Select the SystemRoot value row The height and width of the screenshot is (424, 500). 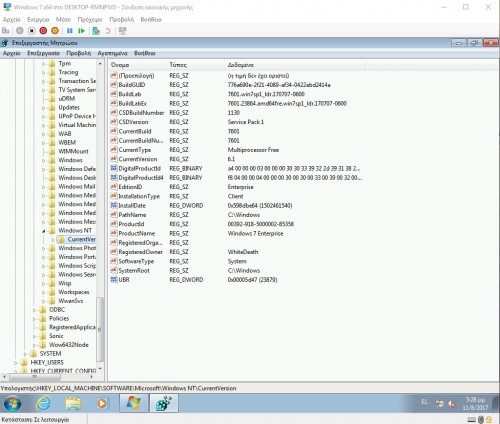(236, 271)
